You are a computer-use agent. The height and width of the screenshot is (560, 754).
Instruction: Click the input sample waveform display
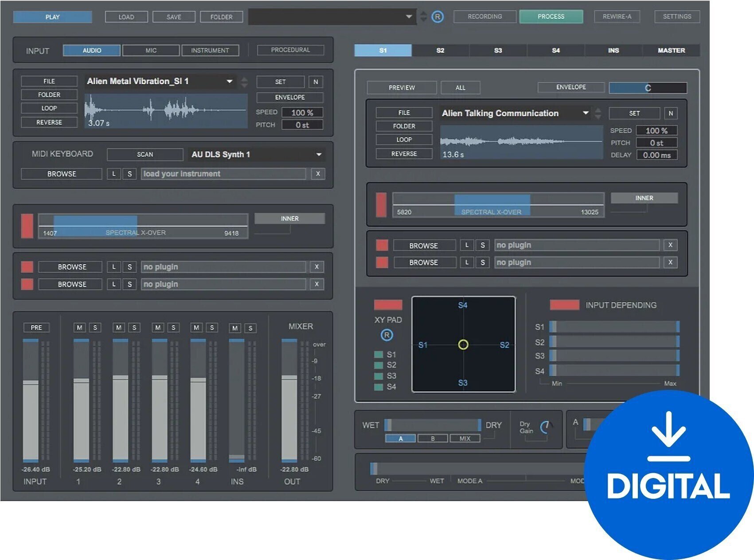[166, 111]
